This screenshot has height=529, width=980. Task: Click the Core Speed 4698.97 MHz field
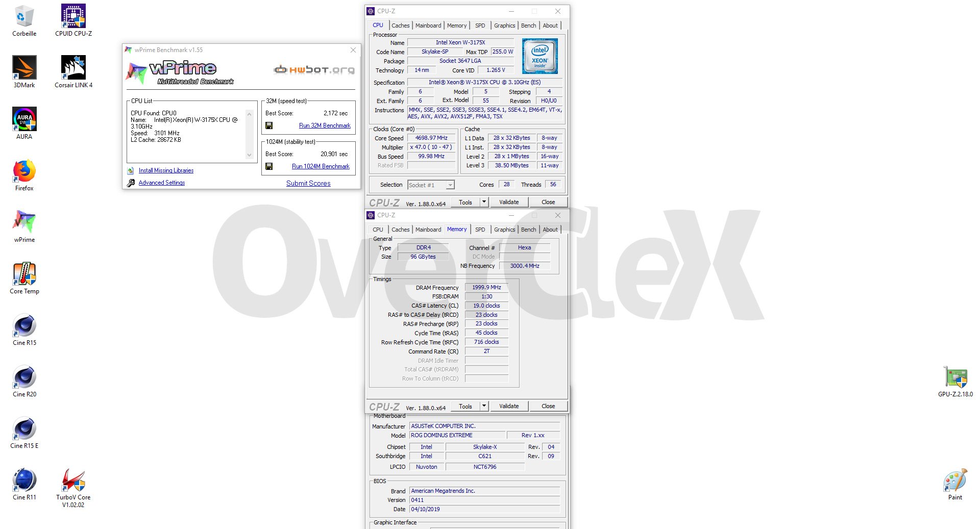click(x=431, y=138)
